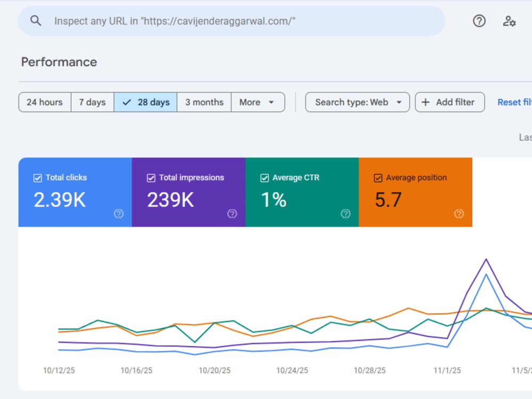Switch to the 7 days range
Screen dimensions: 532x399
92,102
